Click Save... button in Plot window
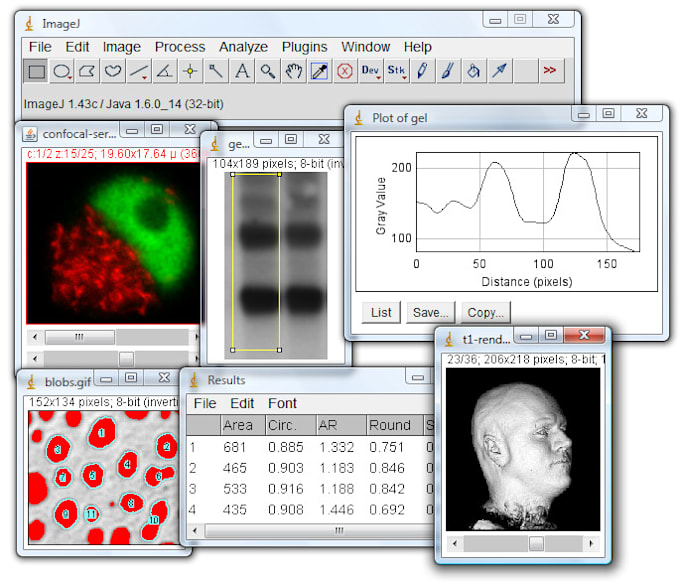 [431, 313]
